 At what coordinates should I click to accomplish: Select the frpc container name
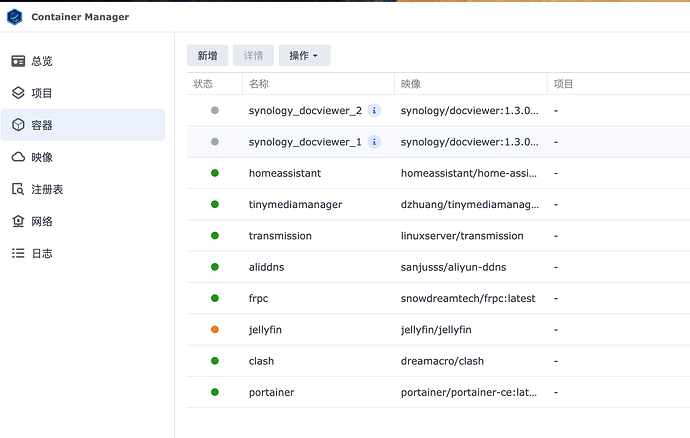(258, 298)
